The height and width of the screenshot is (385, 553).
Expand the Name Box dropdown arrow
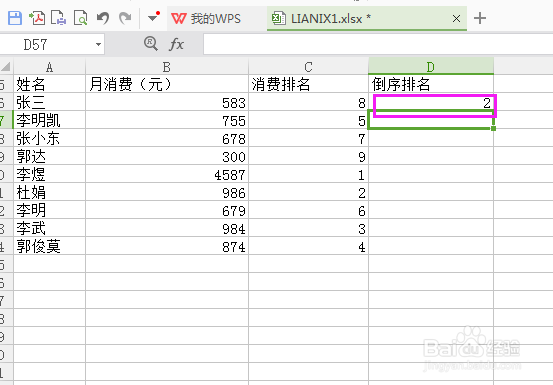click(98, 44)
